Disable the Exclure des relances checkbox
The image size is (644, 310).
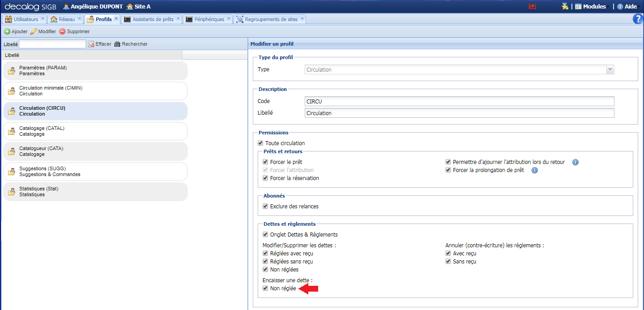[265, 207]
